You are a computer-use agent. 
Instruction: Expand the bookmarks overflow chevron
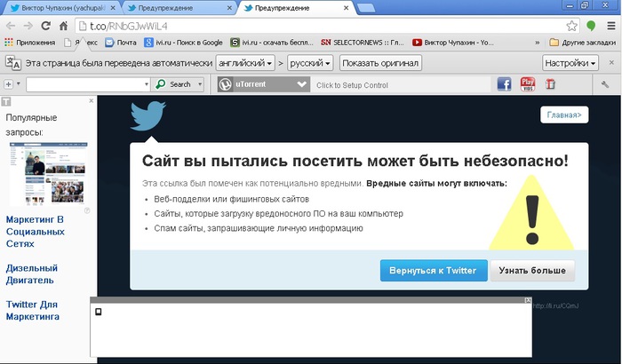coord(537,43)
